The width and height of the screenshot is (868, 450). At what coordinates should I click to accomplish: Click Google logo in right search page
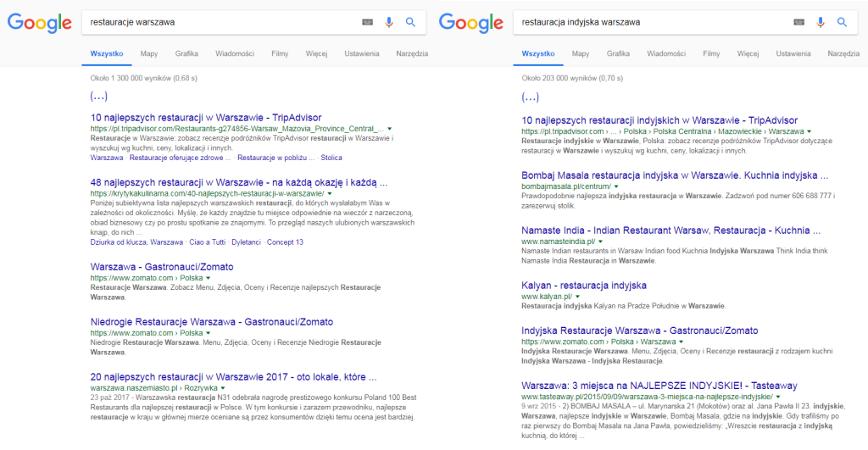click(x=471, y=23)
